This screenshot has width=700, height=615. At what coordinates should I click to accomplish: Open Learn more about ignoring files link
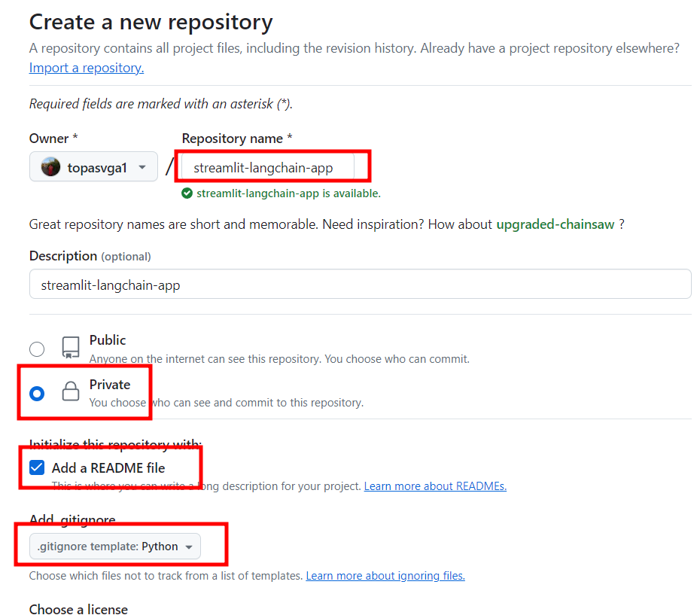[385, 576]
